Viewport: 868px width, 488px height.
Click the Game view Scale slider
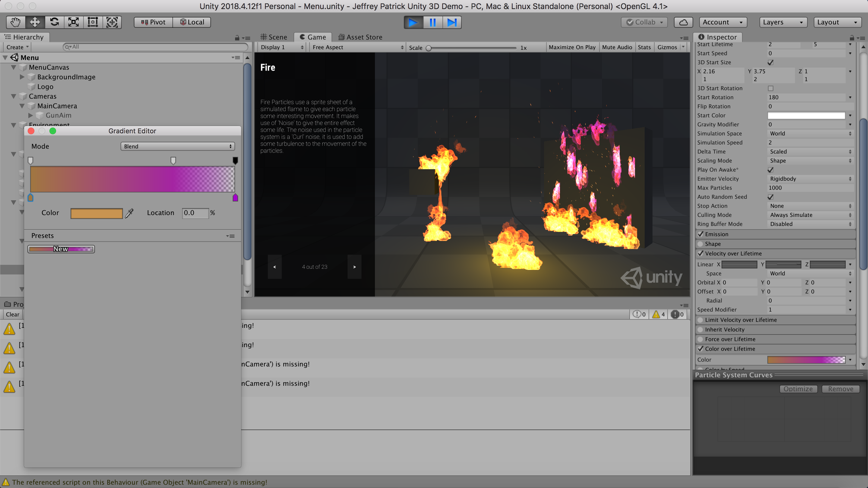point(472,48)
